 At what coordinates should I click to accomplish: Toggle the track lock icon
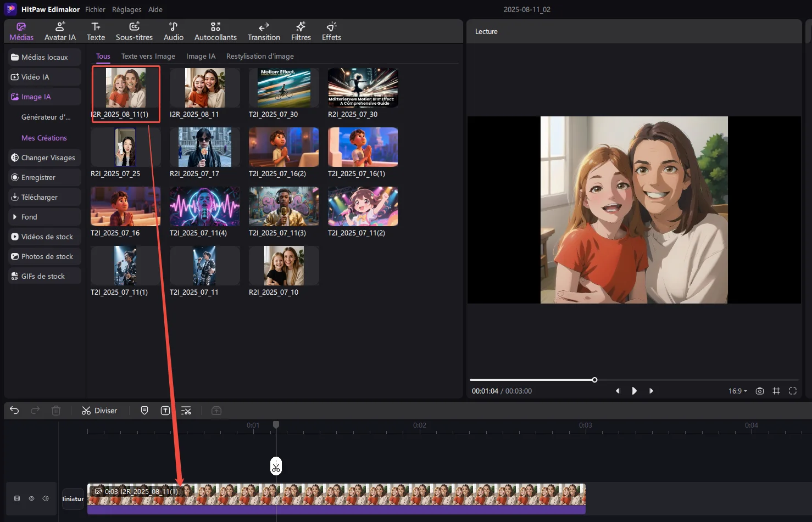click(17, 498)
